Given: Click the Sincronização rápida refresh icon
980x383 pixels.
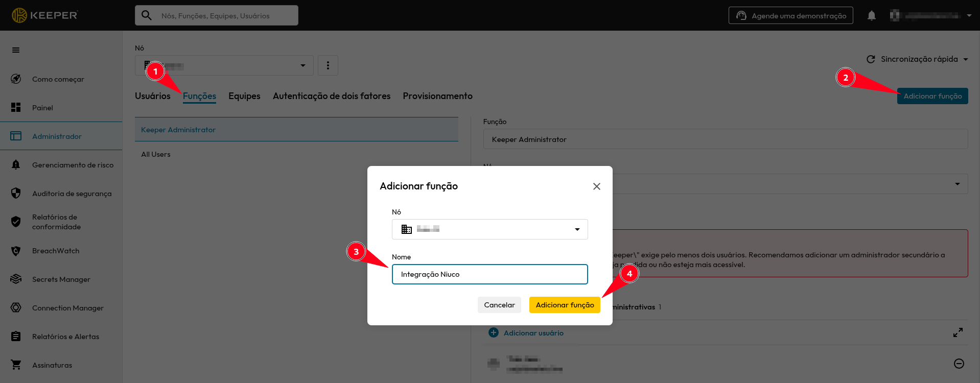Looking at the screenshot, I should pyautogui.click(x=871, y=59).
